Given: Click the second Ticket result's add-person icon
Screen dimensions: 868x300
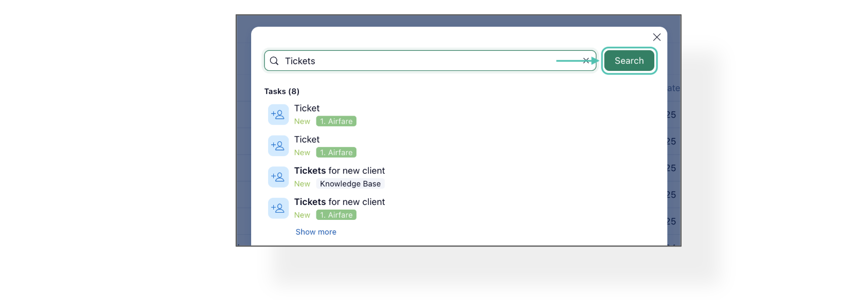Looking at the screenshot, I should point(278,146).
